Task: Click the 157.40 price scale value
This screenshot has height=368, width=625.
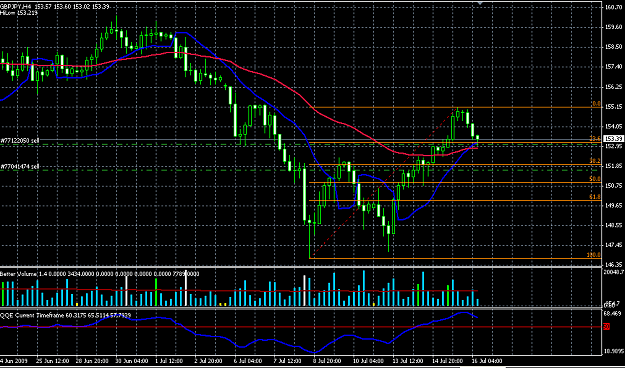Action: [614, 67]
